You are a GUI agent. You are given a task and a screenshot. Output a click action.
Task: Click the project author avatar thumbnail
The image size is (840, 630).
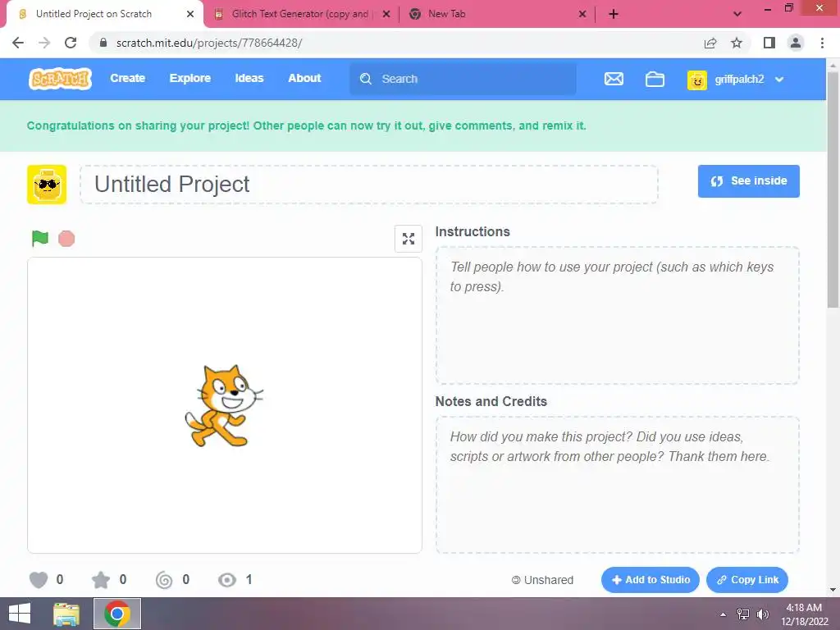tap(47, 185)
